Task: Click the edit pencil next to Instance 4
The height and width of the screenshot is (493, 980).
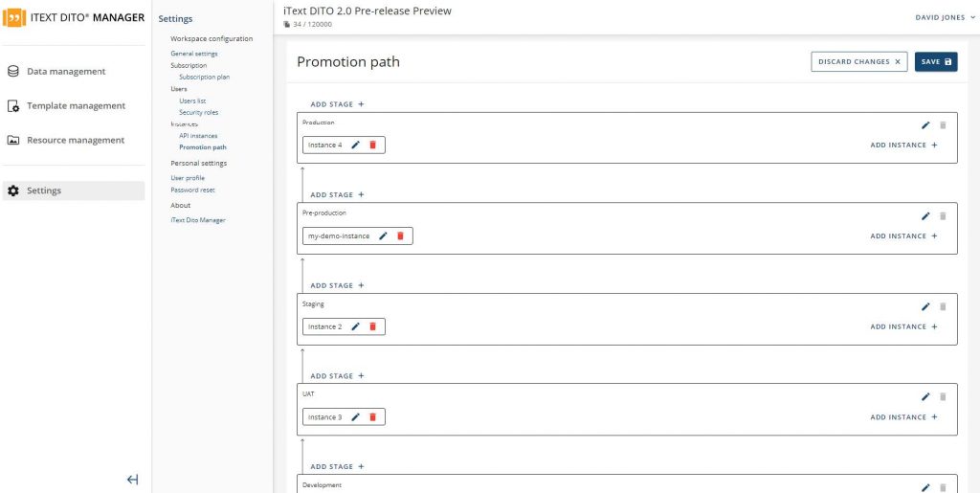Action: (356, 146)
